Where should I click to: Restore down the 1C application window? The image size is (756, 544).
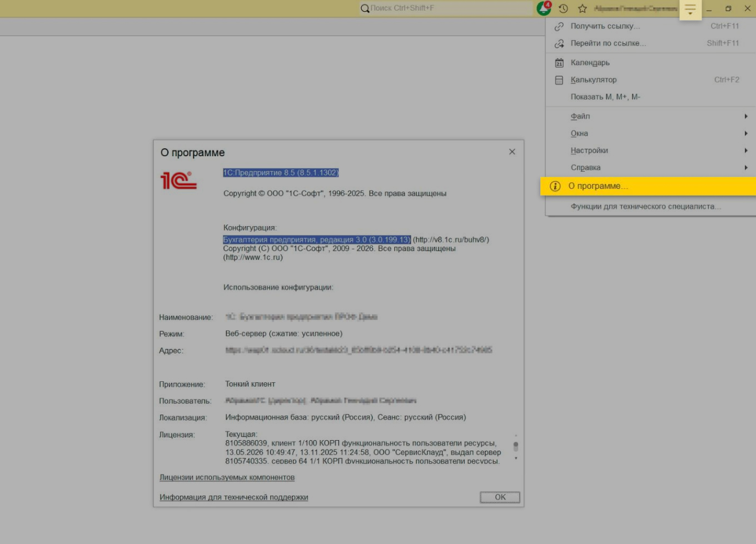pyautogui.click(x=728, y=8)
